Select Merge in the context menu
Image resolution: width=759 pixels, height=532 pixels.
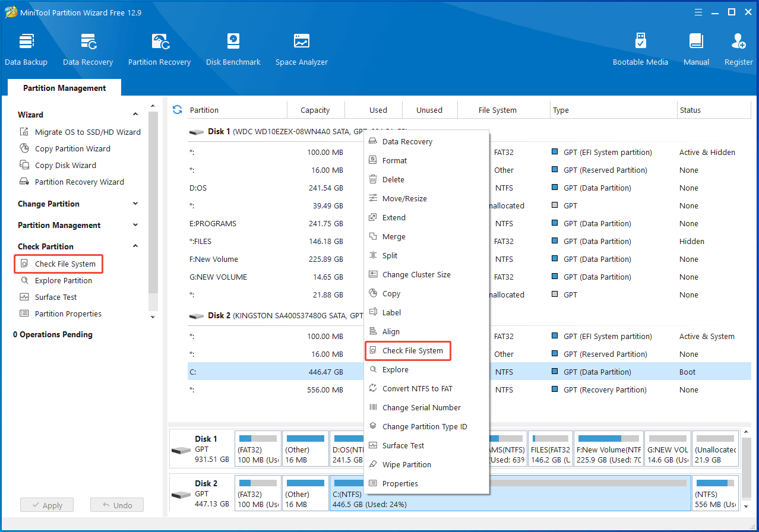(426, 236)
